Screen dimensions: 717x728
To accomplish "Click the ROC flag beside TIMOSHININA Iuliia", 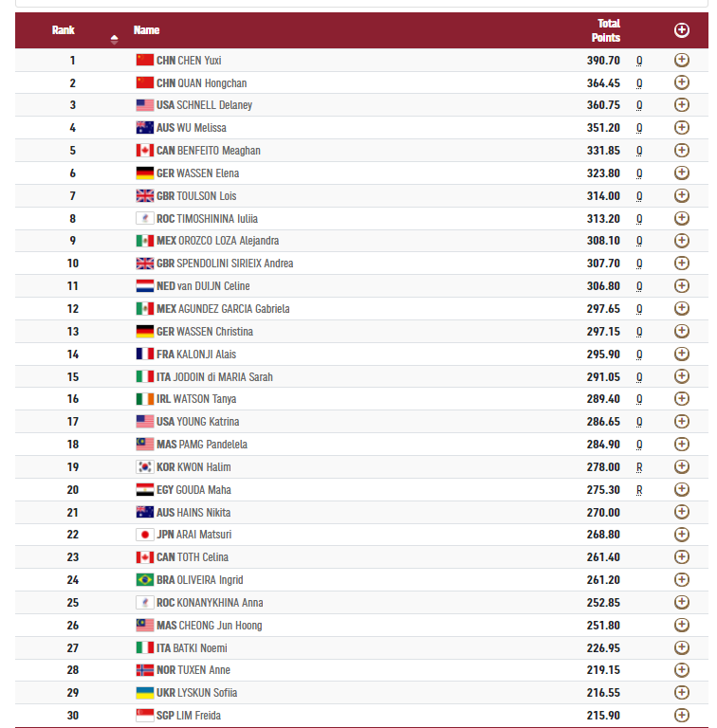I will [x=145, y=218].
